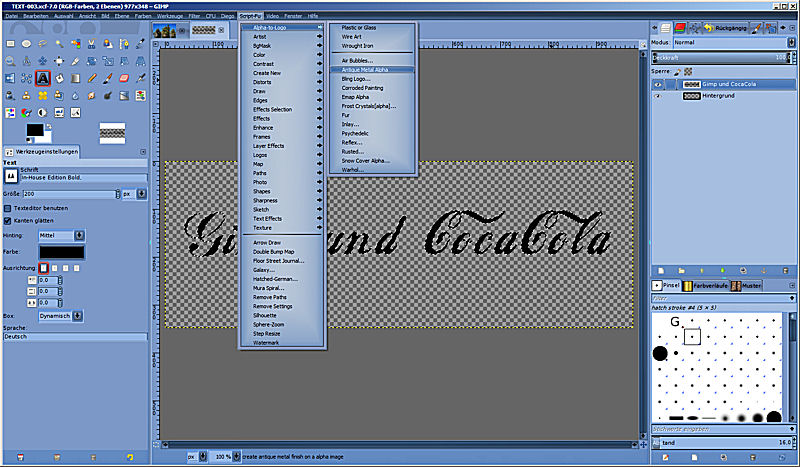Activate the Eraser tool
The image size is (800, 467).
(x=124, y=78)
